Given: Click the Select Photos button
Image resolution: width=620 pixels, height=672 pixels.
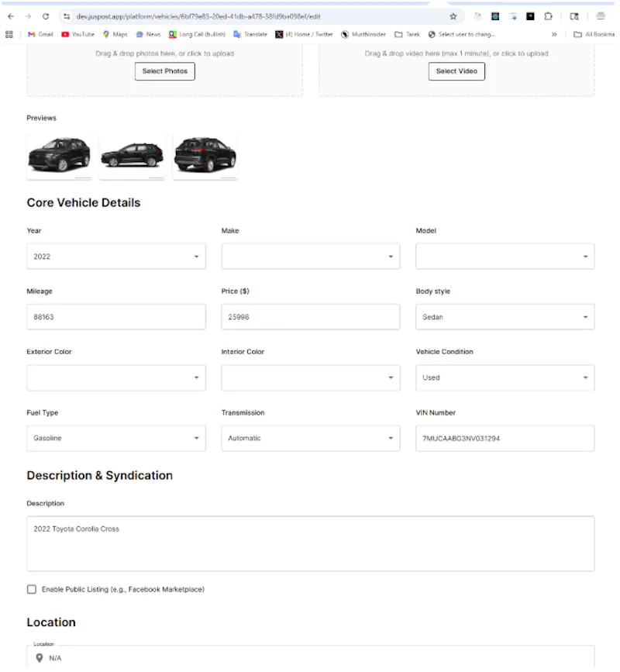Looking at the screenshot, I should 165,71.
